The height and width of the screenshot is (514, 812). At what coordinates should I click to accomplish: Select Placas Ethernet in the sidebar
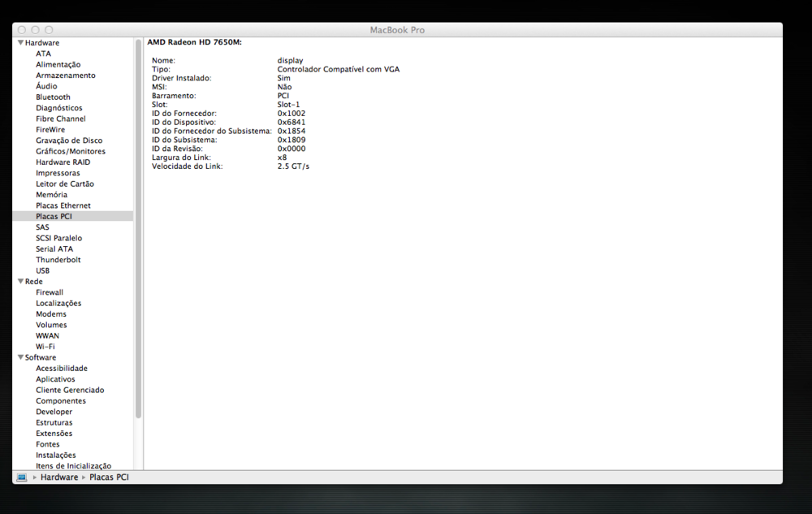pyautogui.click(x=63, y=205)
